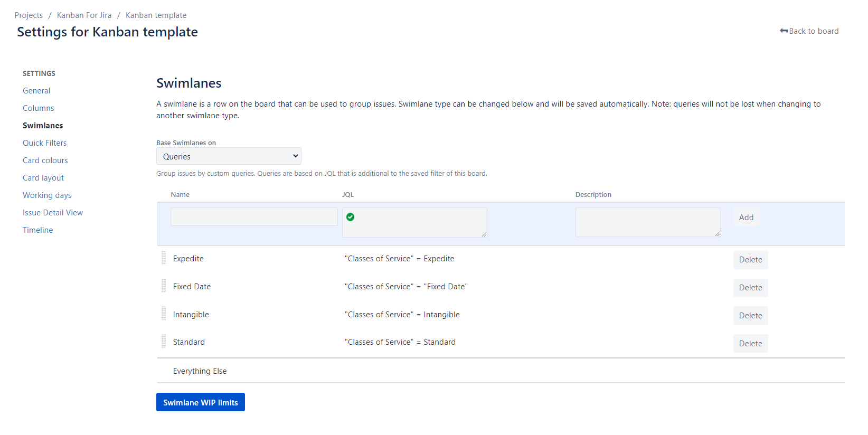This screenshot has width=868, height=435.
Task: Click the drag handle for Expedite swimlane
Action: coord(164,258)
